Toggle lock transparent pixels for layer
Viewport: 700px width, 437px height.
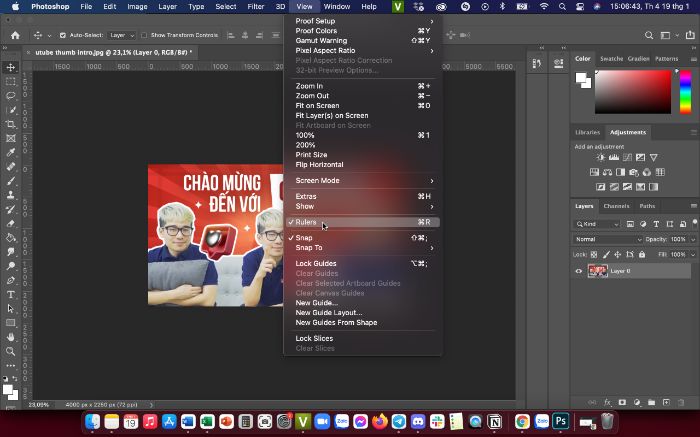click(594, 254)
